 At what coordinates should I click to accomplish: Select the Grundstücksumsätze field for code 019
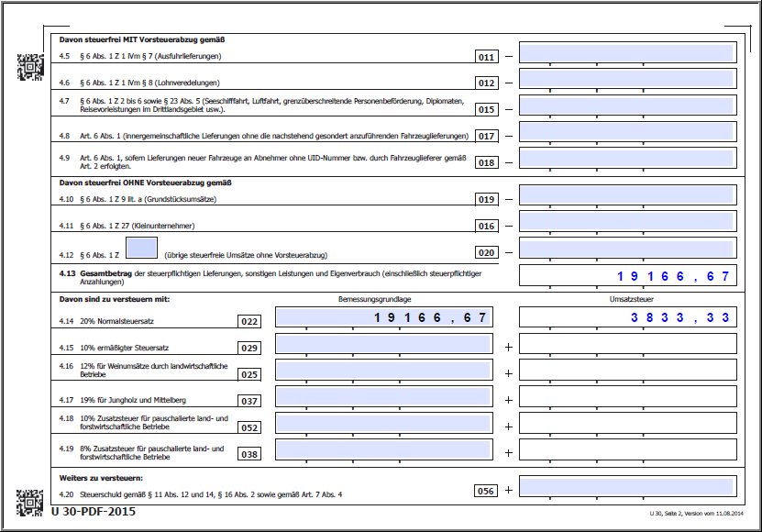pyautogui.click(x=627, y=195)
